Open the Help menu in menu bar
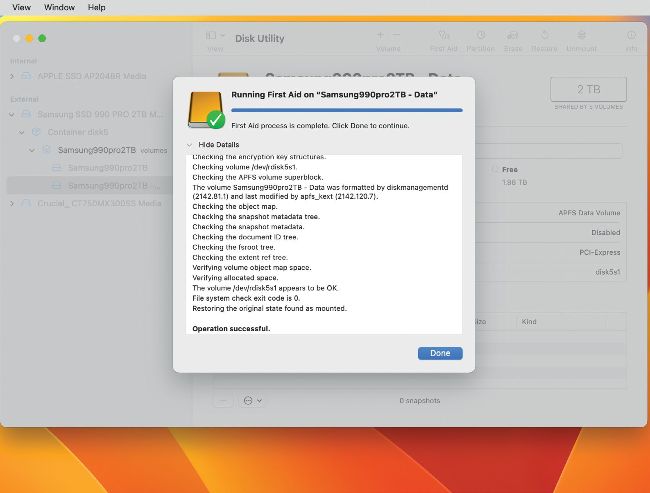Image resolution: width=650 pixels, height=493 pixels. 96,7
